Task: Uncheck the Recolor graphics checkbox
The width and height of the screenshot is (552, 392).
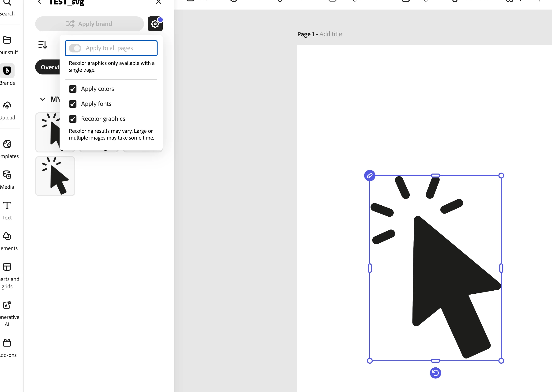Action: [73, 119]
